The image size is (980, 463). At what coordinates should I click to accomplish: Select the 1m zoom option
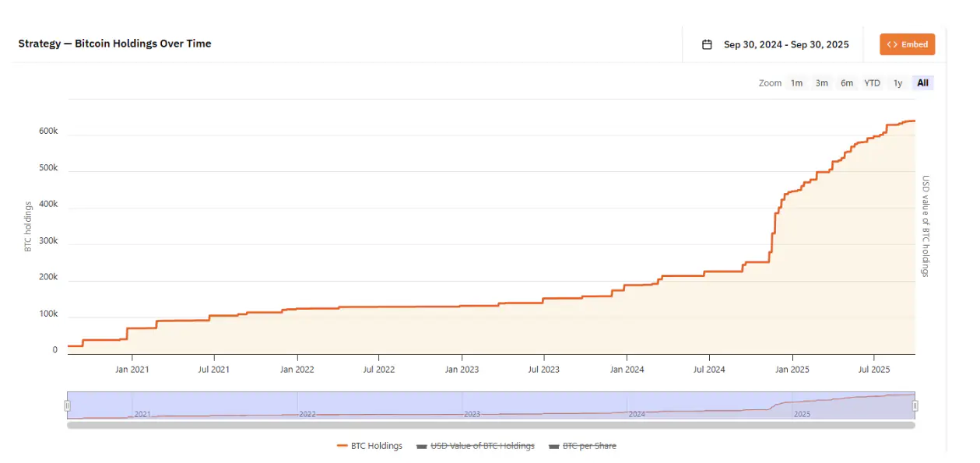coord(796,83)
